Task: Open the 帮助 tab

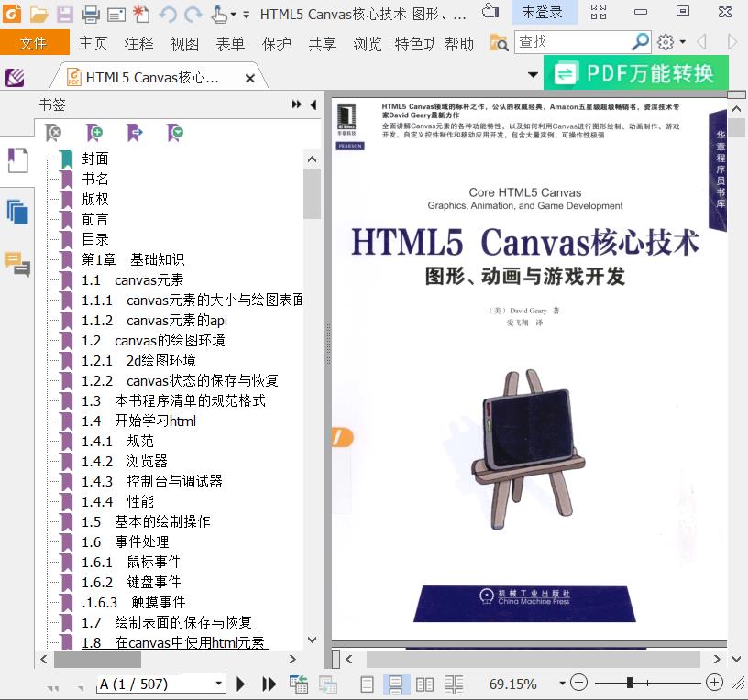Action: [x=459, y=43]
